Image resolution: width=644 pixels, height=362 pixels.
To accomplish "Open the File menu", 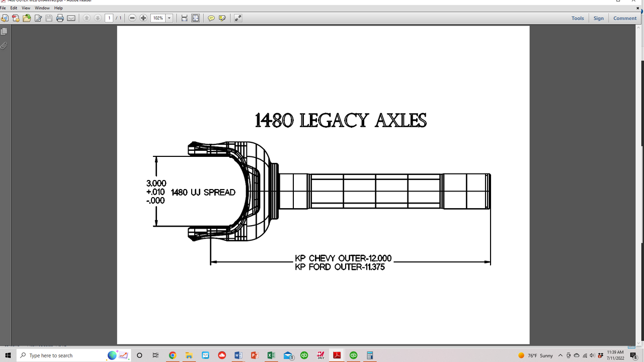I will click(x=4, y=8).
